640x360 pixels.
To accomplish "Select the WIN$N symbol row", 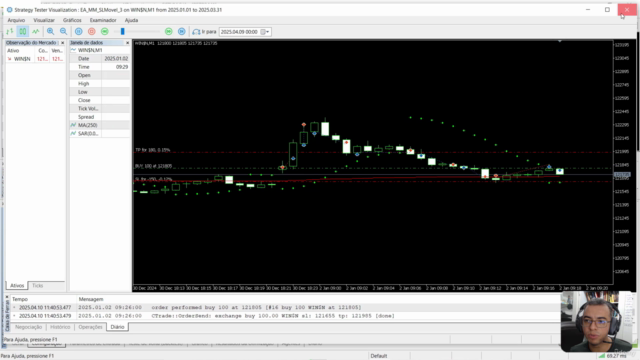I will (35, 59).
